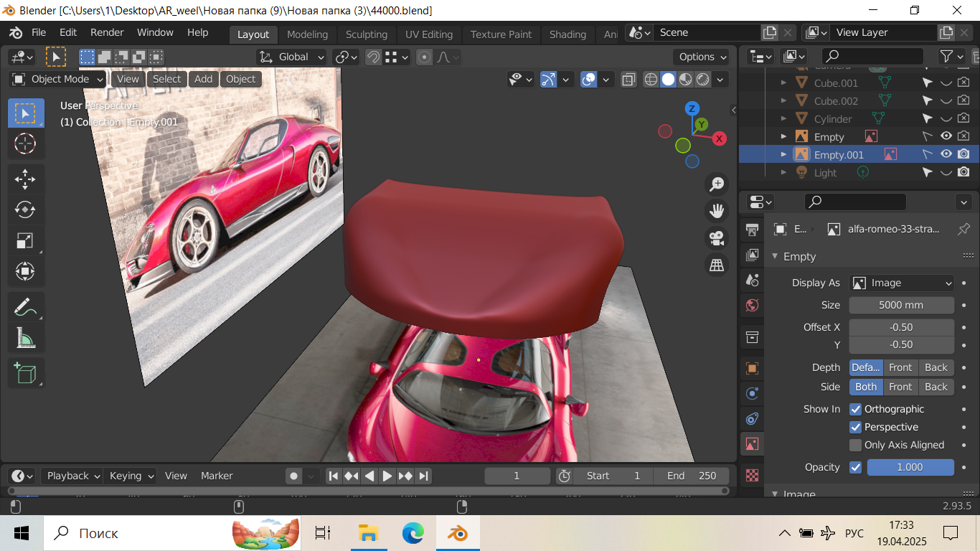This screenshot has width=980, height=551.
Task: Switch to the Sculpting workspace tab
Action: click(x=366, y=34)
